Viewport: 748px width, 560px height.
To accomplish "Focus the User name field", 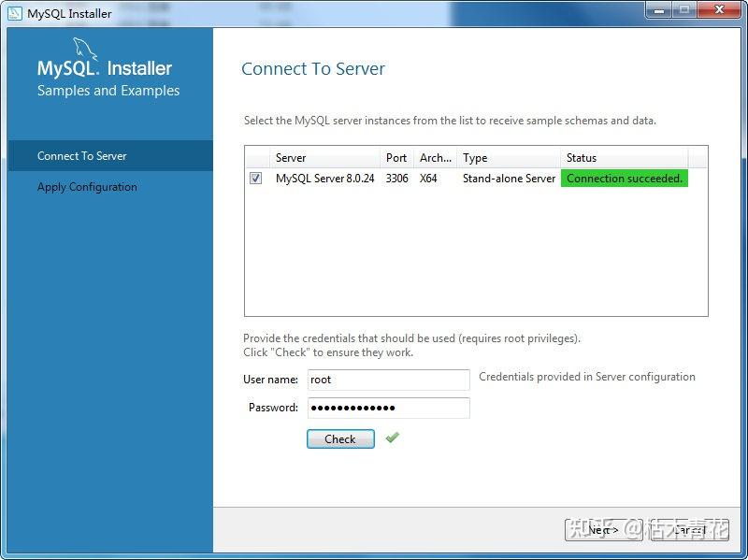I will coord(388,380).
